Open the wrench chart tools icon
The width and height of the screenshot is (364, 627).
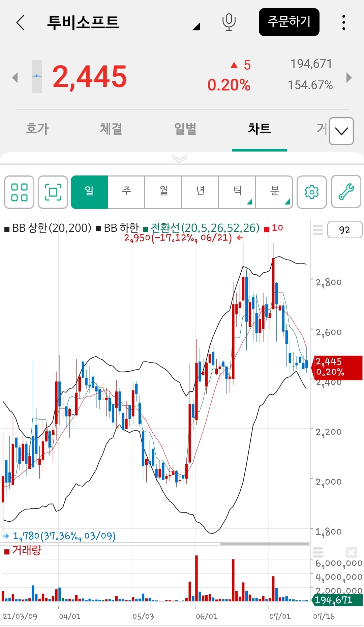346,191
